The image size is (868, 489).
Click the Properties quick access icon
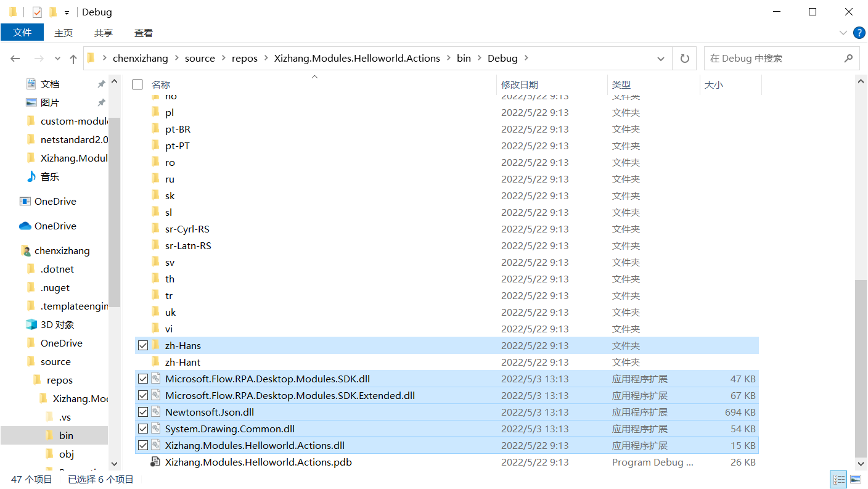37,12
